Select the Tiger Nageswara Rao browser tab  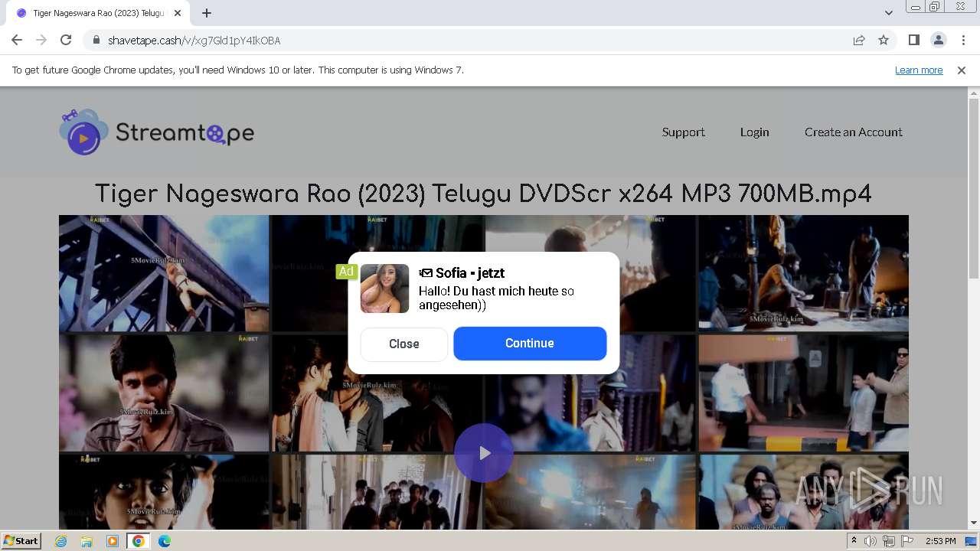(98, 13)
